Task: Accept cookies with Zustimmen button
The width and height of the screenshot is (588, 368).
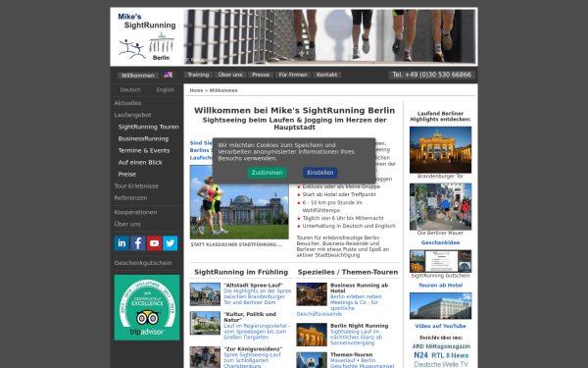Action: [x=267, y=173]
